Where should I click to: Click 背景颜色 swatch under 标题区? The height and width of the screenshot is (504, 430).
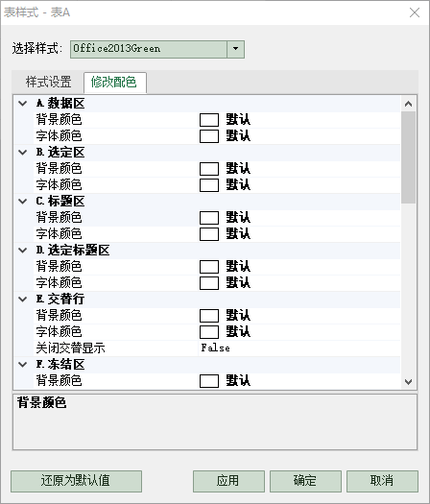pos(209,218)
